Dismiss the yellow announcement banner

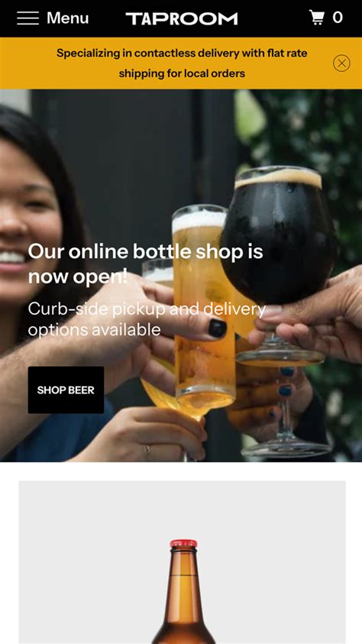point(341,63)
